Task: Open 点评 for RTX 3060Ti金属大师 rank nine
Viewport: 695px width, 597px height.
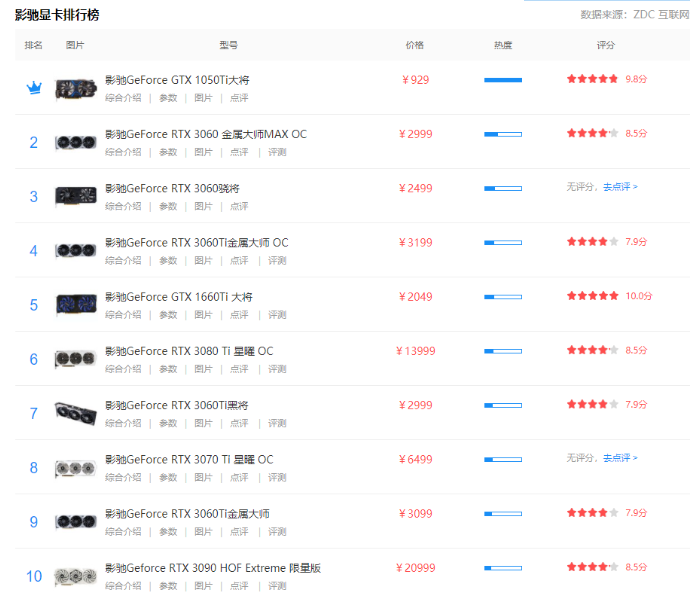Action: point(239,532)
